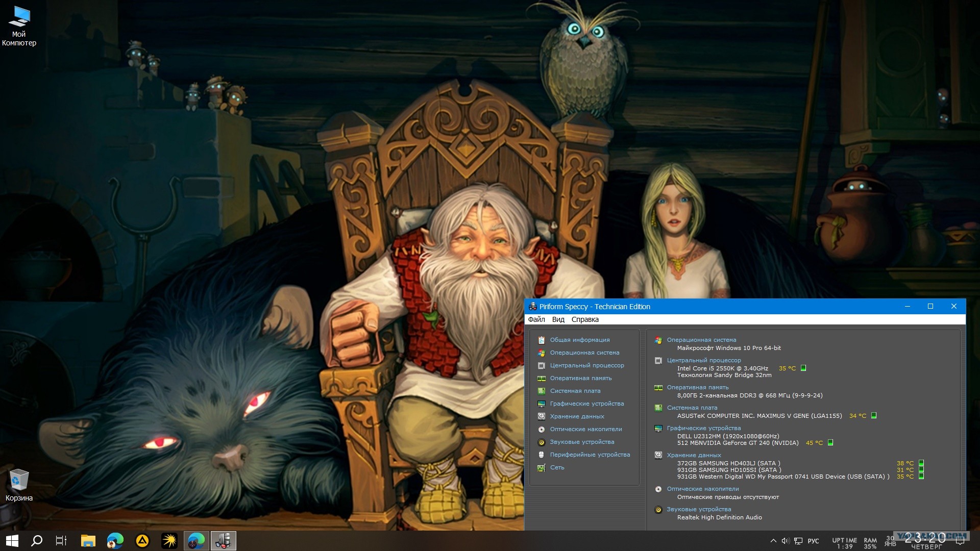Click the Speccy icon in the title bar

point(532,306)
